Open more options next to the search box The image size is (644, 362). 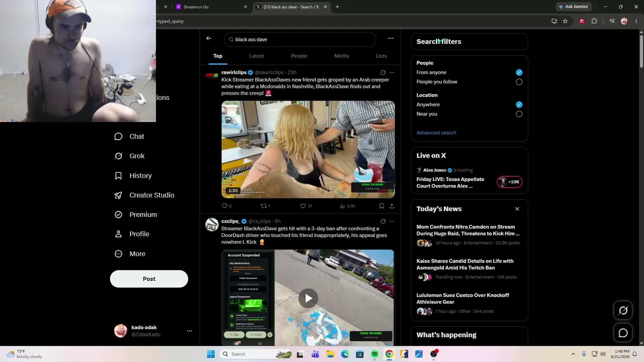(x=390, y=38)
